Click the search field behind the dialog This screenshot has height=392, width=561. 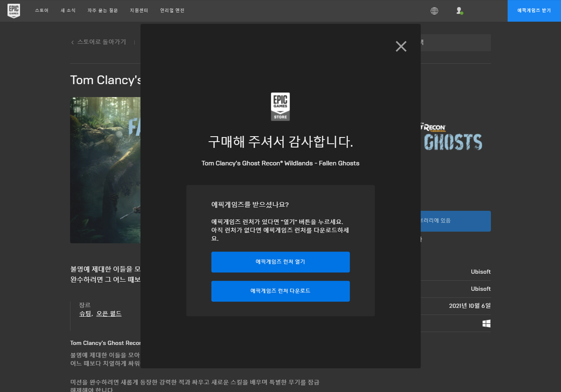coord(455,42)
